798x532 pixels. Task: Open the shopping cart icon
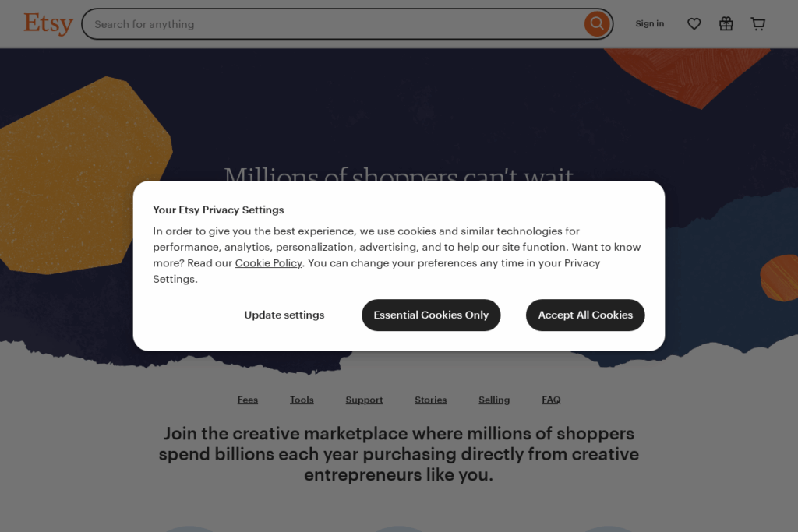pos(757,23)
